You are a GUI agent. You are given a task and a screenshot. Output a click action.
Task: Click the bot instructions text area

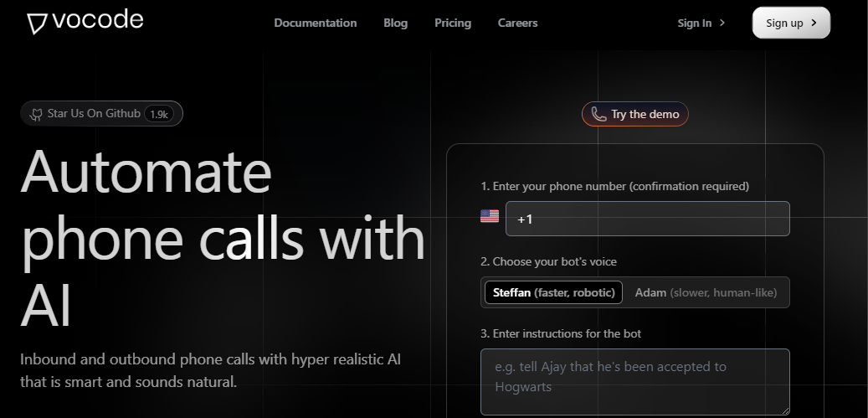pos(634,381)
